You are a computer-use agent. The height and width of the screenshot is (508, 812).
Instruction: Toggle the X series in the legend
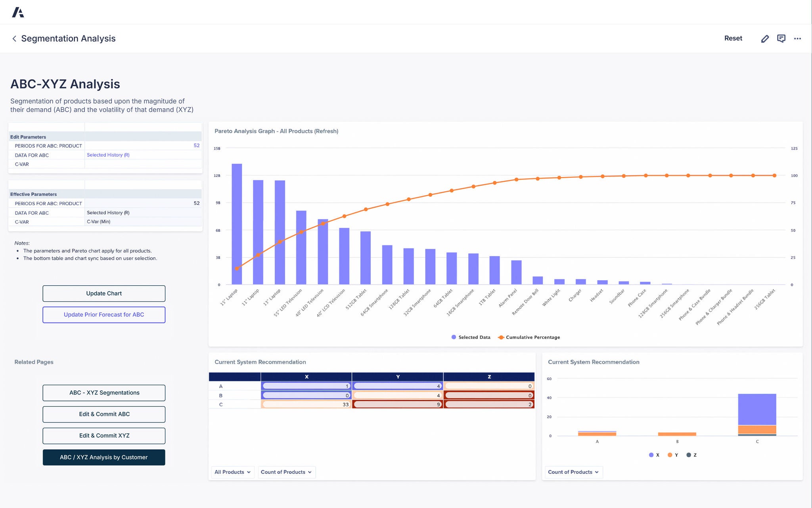(651, 455)
